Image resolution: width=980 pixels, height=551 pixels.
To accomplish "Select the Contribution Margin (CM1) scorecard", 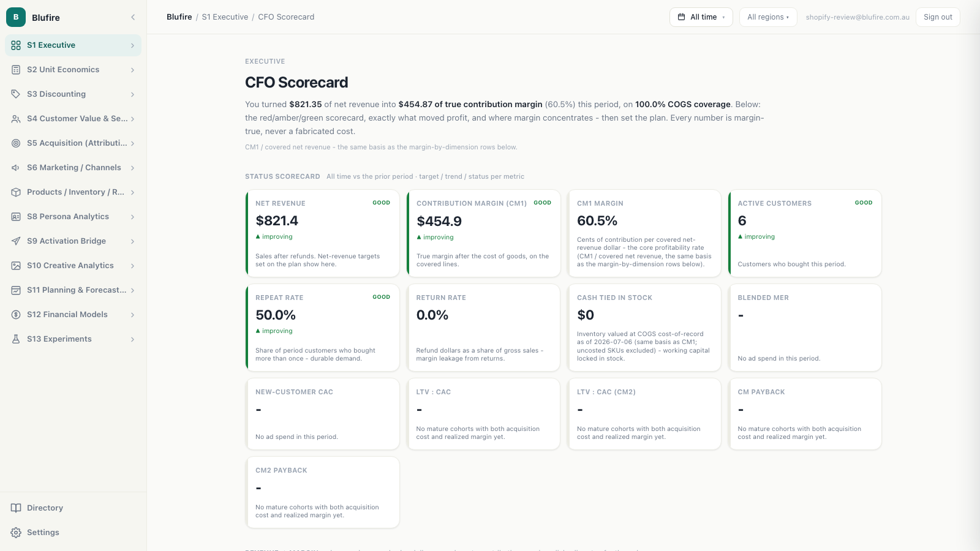I will pyautogui.click(x=484, y=233).
